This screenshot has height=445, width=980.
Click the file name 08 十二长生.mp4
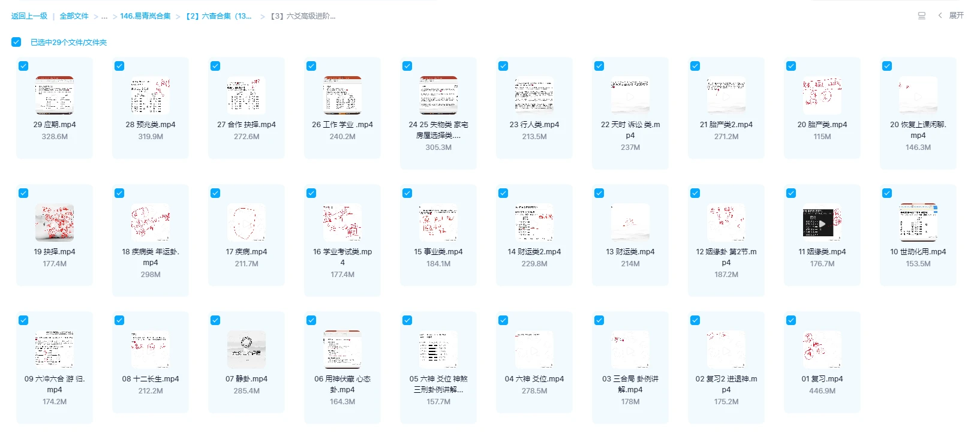tap(151, 379)
